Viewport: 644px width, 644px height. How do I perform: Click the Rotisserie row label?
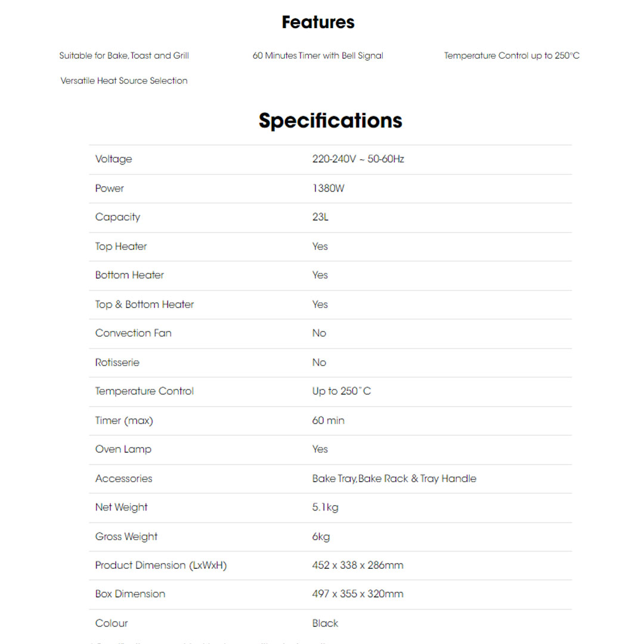click(x=117, y=363)
